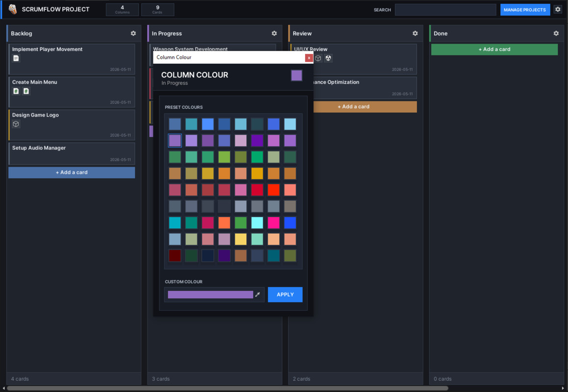Open In Progress column settings gear
The width and height of the screenshot is (568, 392).
coord(274,33)
